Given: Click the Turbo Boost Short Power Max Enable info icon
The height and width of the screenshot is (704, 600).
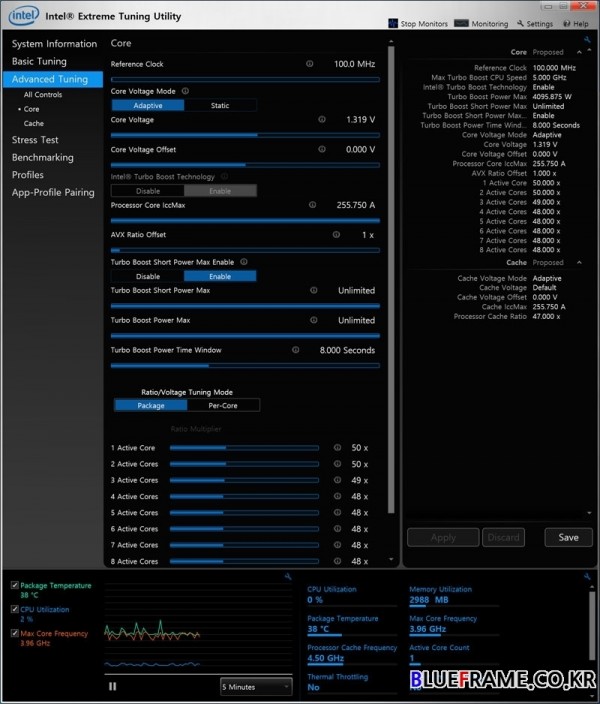Looking at the screenshot, I should coord(243,262).
